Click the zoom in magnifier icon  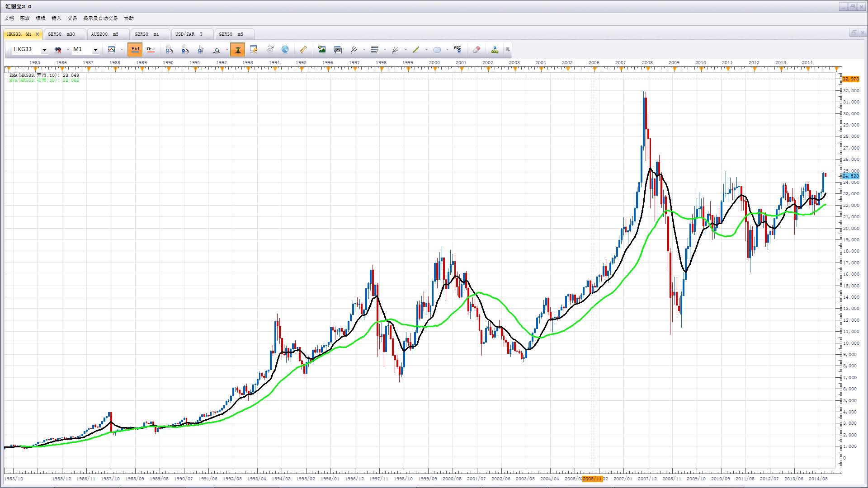tap(169, 50)
